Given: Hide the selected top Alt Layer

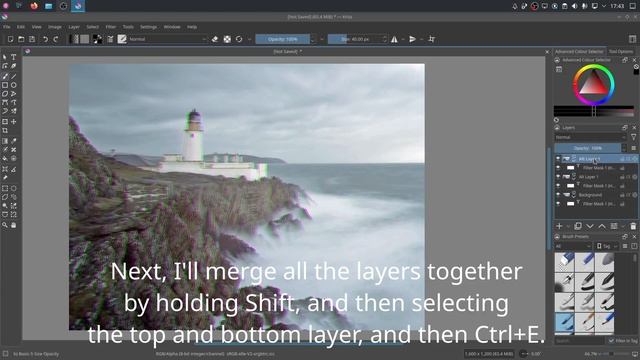Looking at the screenshot, I should pyautogui.click(x=558, y=159).
